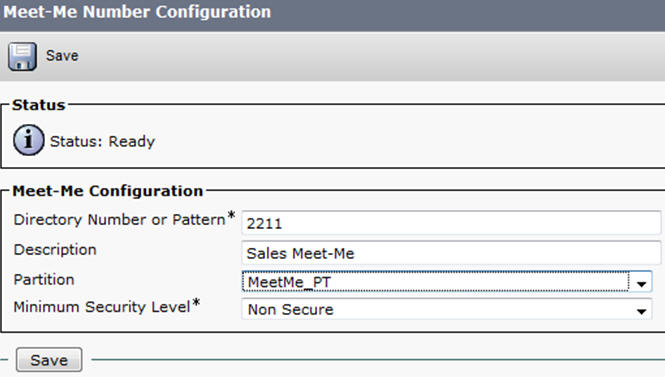Open the Partition dropdown arrow
This screenshot has height=377, width=665.
[x=641, y=282]
